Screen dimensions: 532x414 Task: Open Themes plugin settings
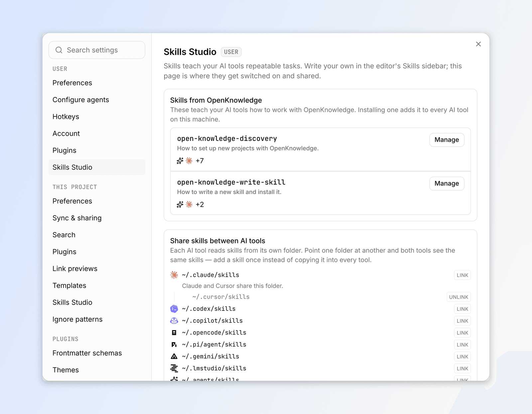97,370
